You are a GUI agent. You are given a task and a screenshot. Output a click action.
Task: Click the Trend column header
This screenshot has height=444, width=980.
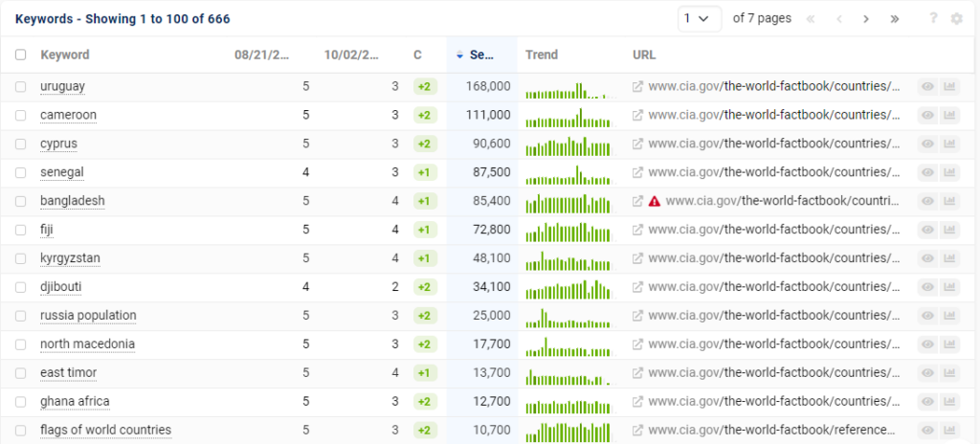point(542,55)
